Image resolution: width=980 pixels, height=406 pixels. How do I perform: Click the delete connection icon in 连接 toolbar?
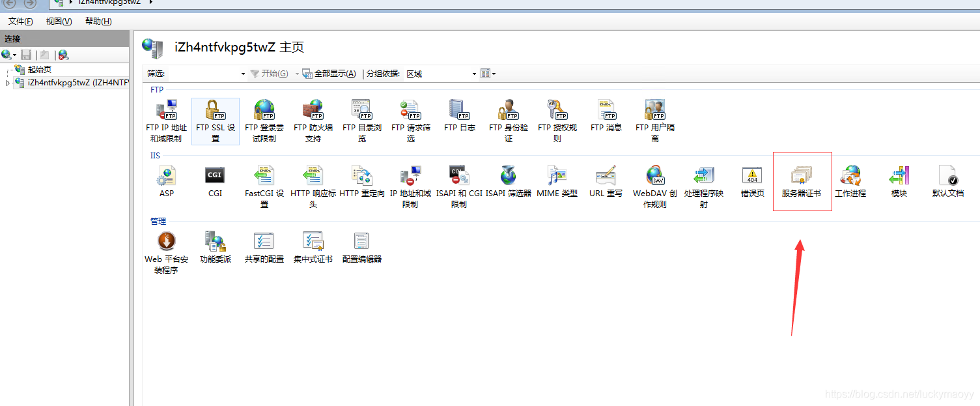[63, 55]
